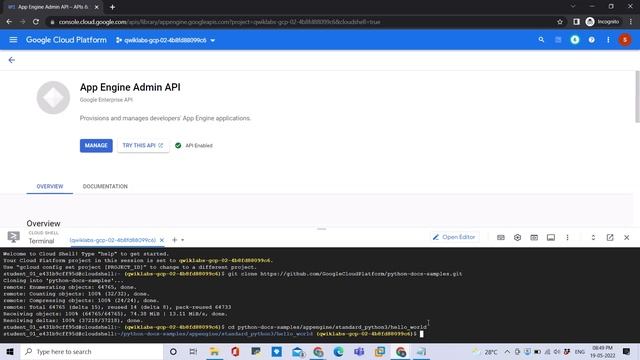Activate Cloud Shell icon in the header
640x360 pixels.
(558, 40)
